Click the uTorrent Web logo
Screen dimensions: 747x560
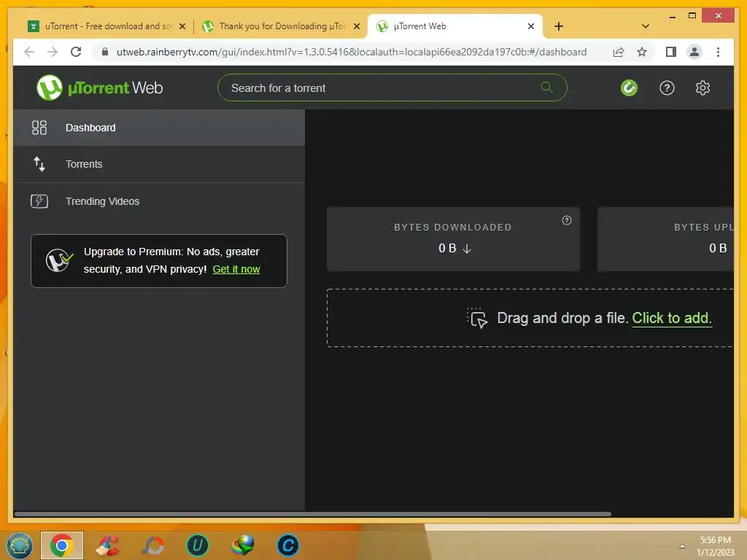click(99, 87)
